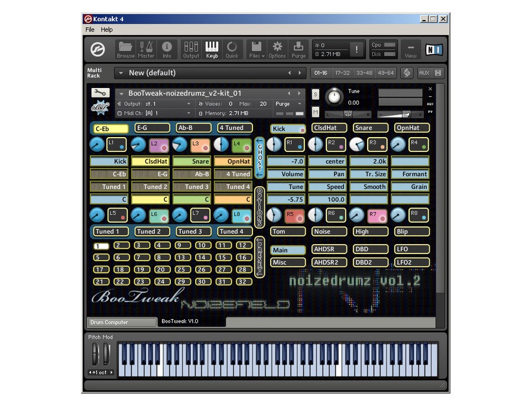Image resolution: width=532 pixels, height=406 pixels.
Task: Open the Quick load panel
Action: tap(232, 50)
